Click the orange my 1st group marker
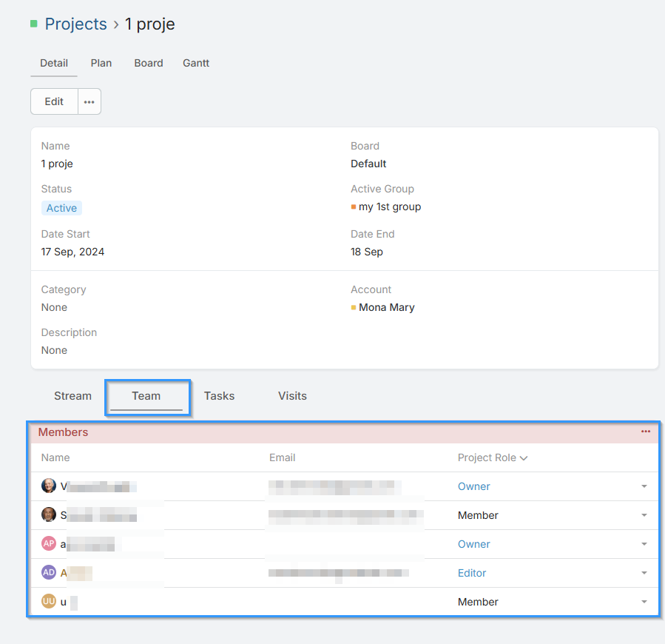 click(354, 207)
